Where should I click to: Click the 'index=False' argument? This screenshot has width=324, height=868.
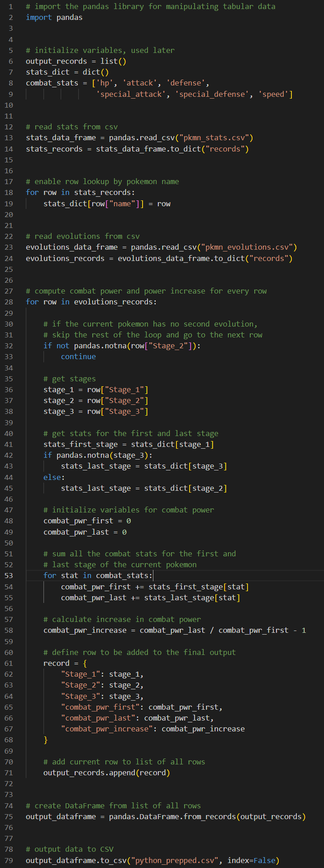(x=251, y=860)
